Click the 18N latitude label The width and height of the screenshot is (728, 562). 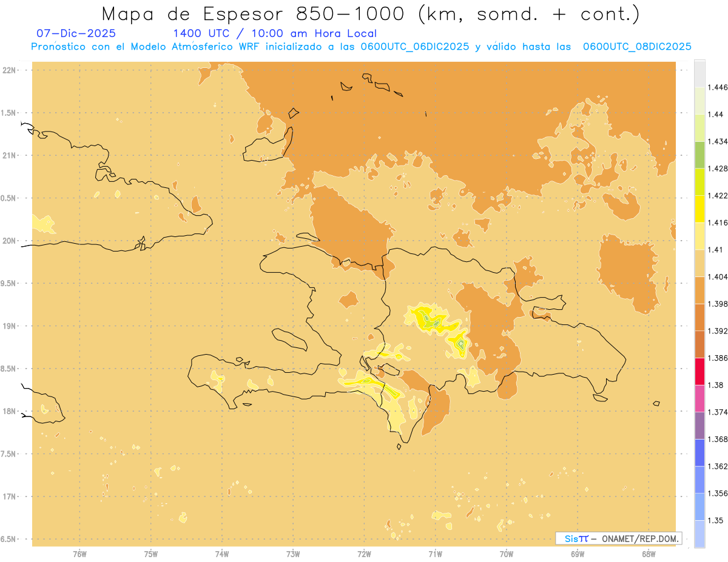coord(9,412)
